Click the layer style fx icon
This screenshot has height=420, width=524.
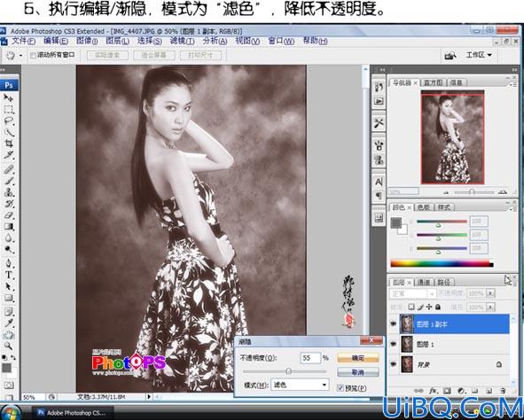coord(433,390)
